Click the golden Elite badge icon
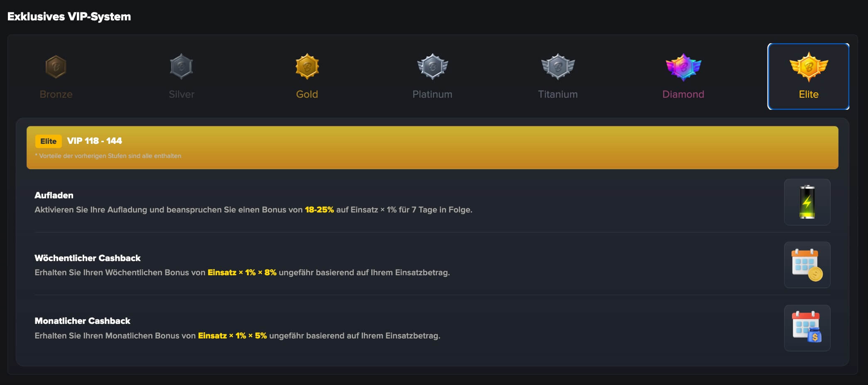868x385 pixels. [809, 67]
